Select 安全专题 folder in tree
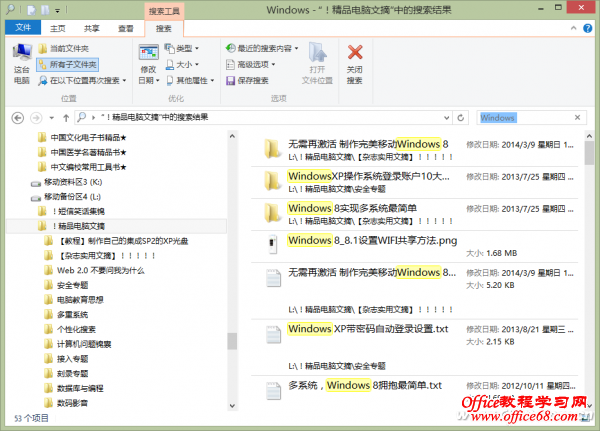 pyautogui.click(x=67, y=285)
